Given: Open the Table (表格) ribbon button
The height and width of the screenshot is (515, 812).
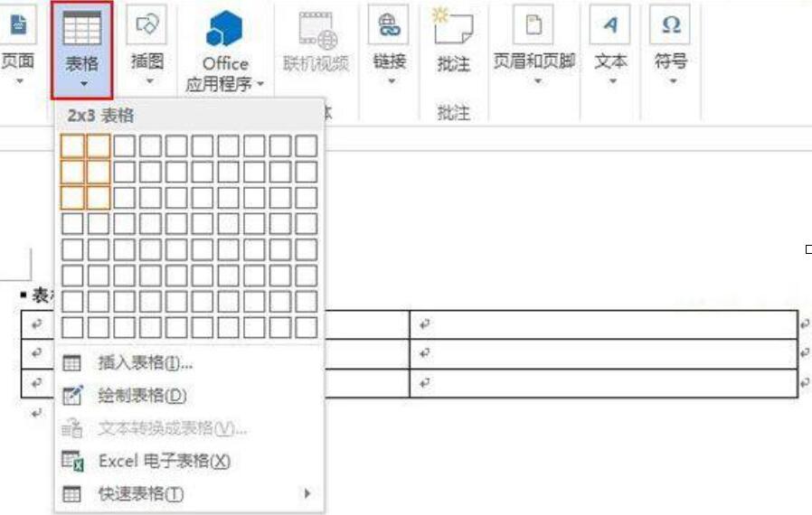Looking at the screenshot, I should coord(82,50).
